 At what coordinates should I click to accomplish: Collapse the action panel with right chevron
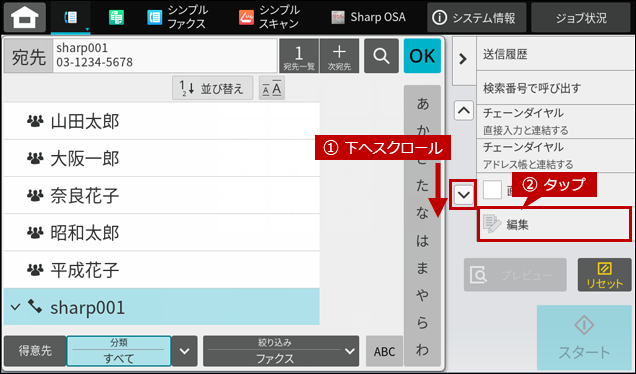coord(463,59)
